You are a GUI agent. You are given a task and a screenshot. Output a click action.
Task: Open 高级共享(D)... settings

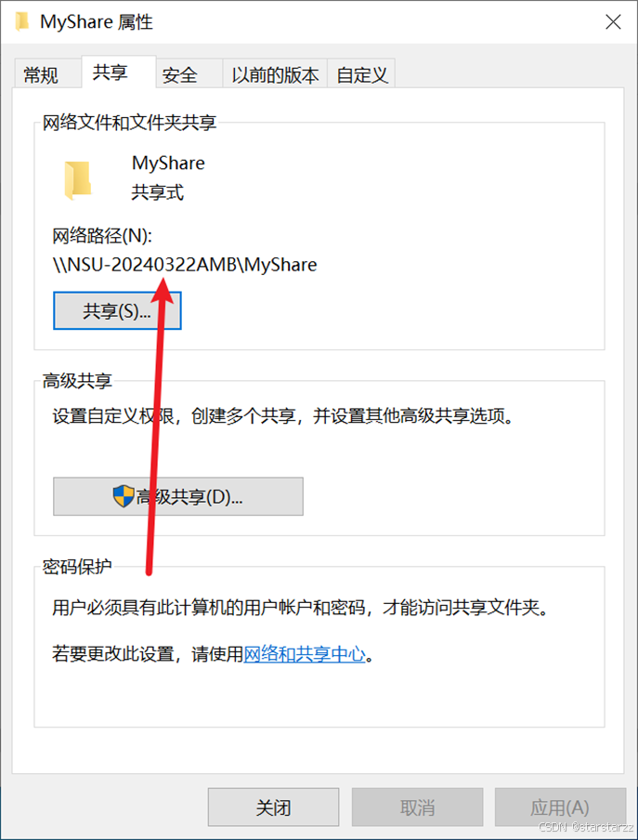178,496
